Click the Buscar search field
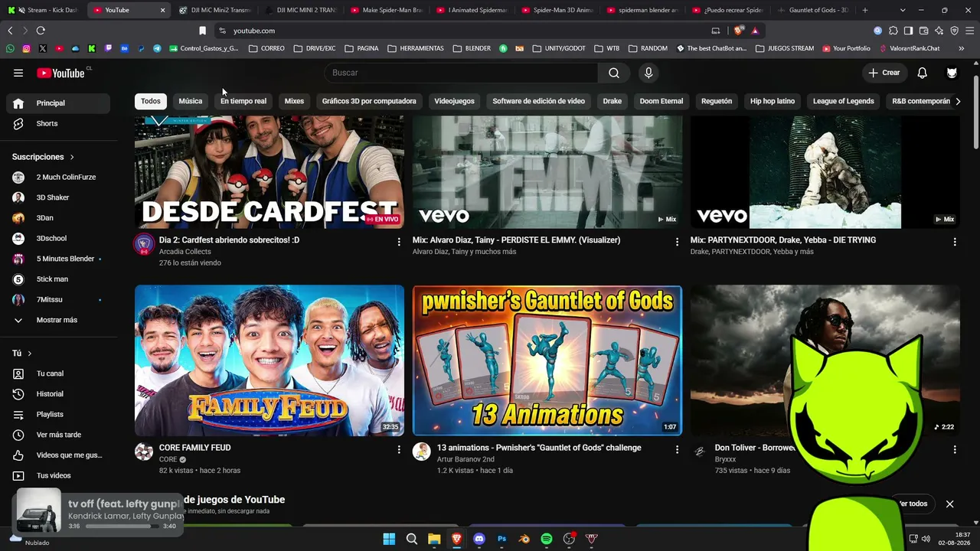 pyautogui.click(x=461, y=73)
